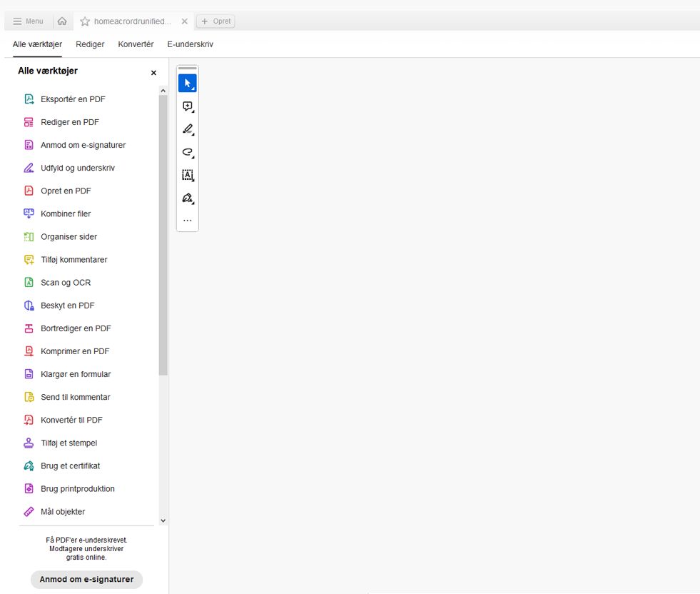
Task: Click the Opret new tab button
Action: [x=215, y=21]
